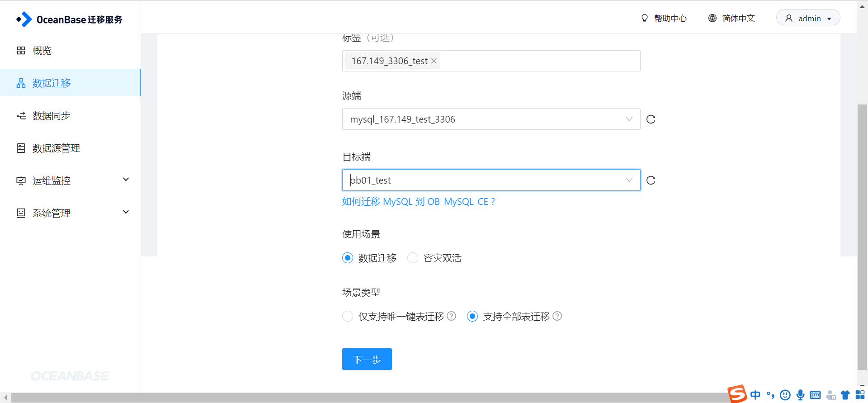Screen dimensions: 868x403
Task: Click the Sogou input method S icon
Action: [737, 394]
